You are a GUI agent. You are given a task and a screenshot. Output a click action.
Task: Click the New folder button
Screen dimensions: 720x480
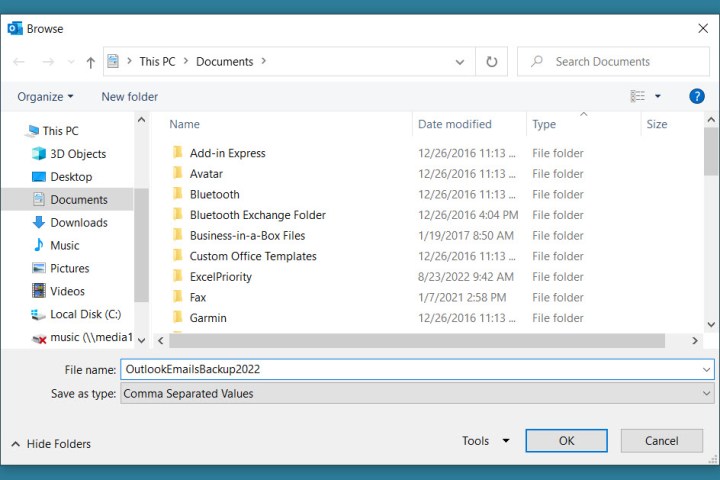click(x=129, y=97)
